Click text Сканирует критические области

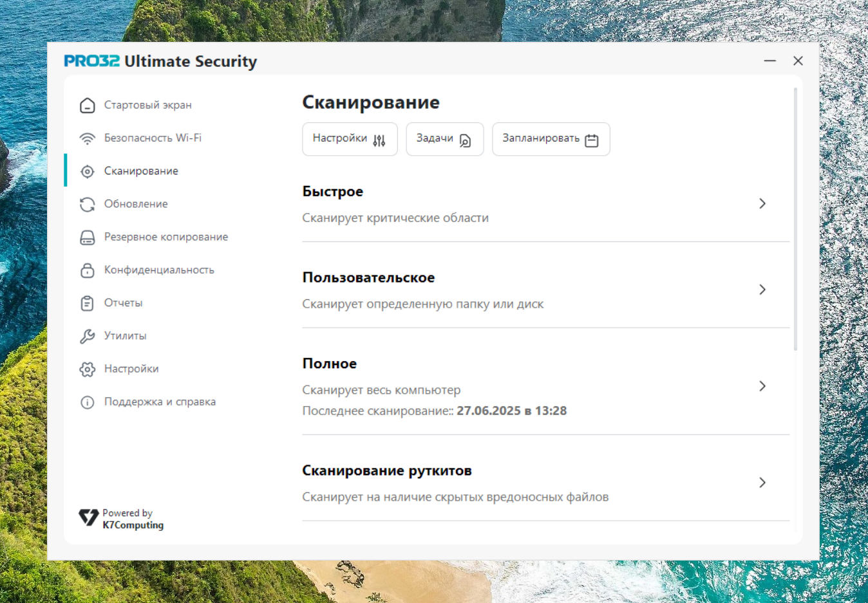[395, 218]
